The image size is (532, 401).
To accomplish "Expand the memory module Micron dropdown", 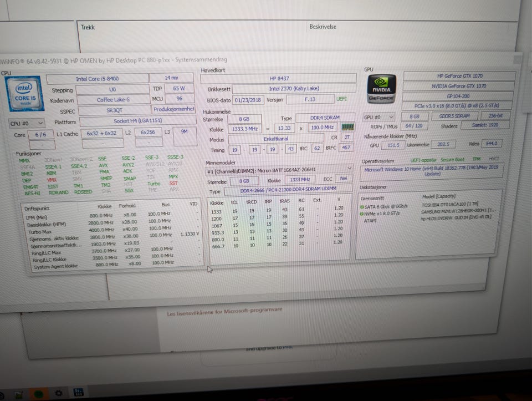I will click(349, 168).
